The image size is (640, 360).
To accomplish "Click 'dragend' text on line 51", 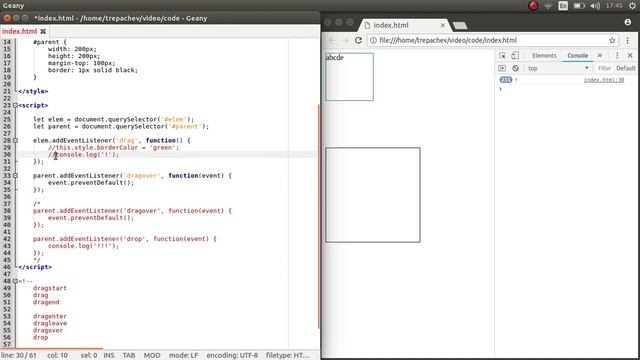I will click(x=46, y=302).
